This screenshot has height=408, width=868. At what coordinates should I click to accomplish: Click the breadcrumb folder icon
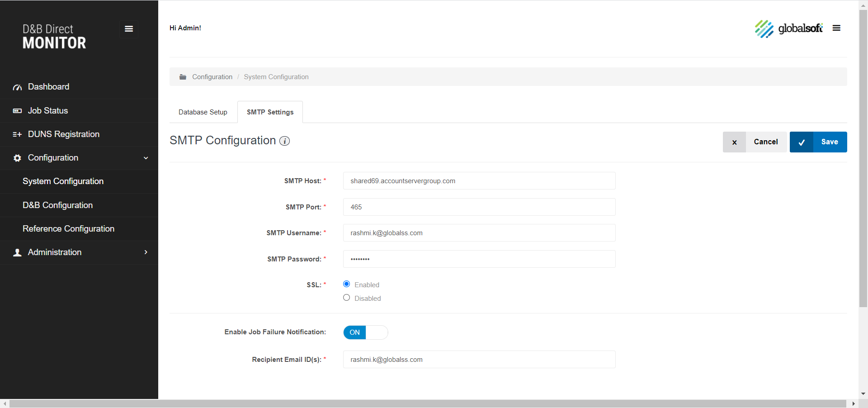click(183, 77)
